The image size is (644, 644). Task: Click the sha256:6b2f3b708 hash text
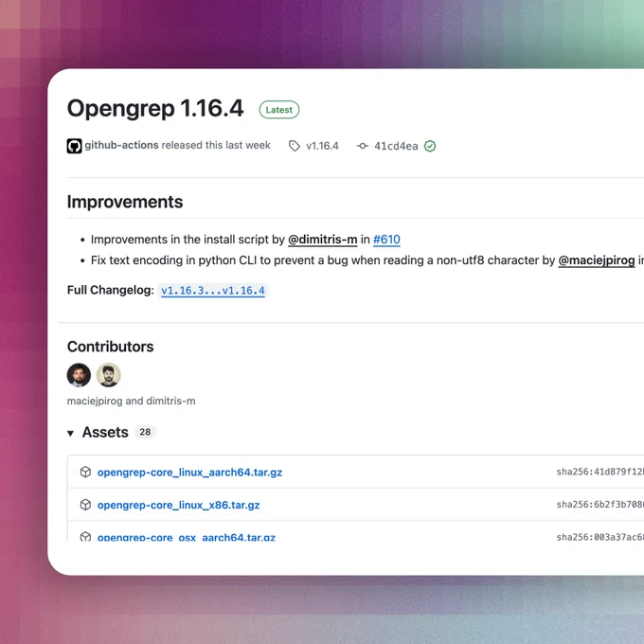(600, 505)
